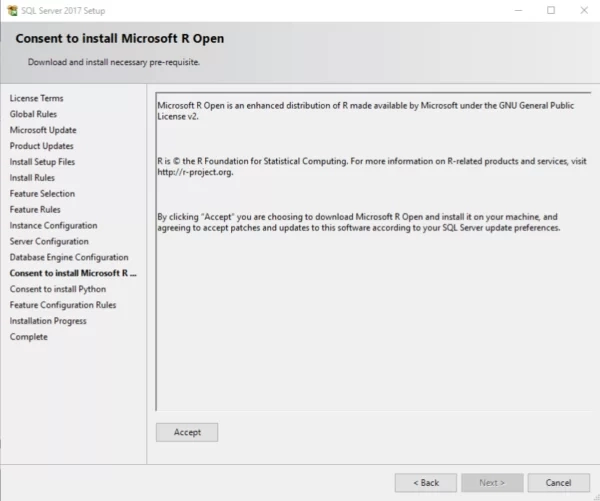This screenshot has width=600, height=501.
Task: Open the Database Engine Configuration step
Action: 69,257
